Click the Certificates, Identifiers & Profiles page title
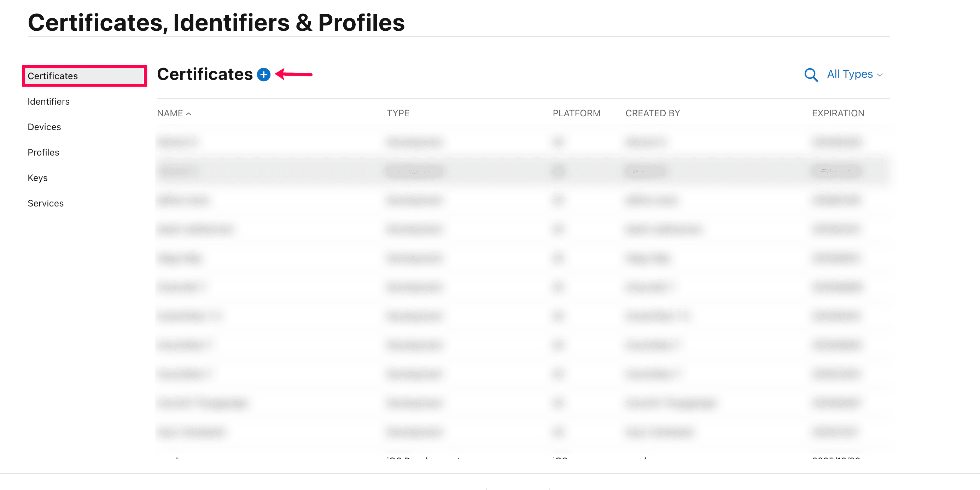Image resolution: width=980 pixels, height=490 pixels. coord(216,22)
